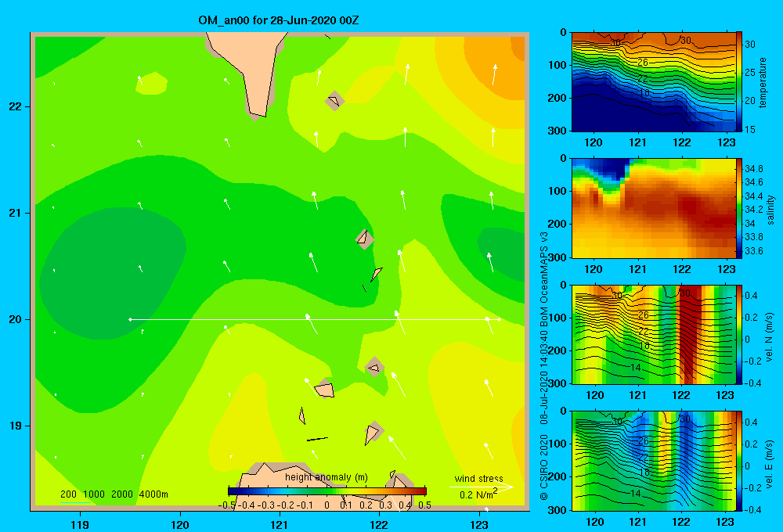Open the eastward velocity section plot
Screen dimensions: 783x532
pyautogui.click(x=654, y=461)
